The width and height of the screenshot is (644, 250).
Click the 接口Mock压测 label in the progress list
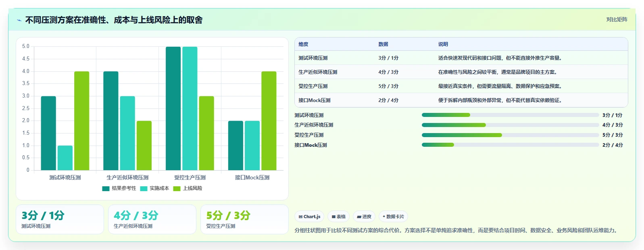(x=311, y=145)
